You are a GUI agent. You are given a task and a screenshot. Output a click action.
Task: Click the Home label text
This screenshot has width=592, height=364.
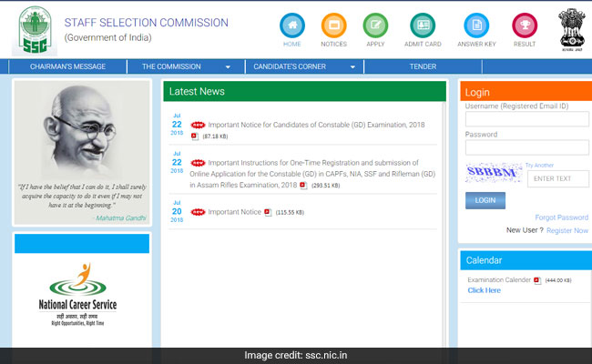[292, 44]
